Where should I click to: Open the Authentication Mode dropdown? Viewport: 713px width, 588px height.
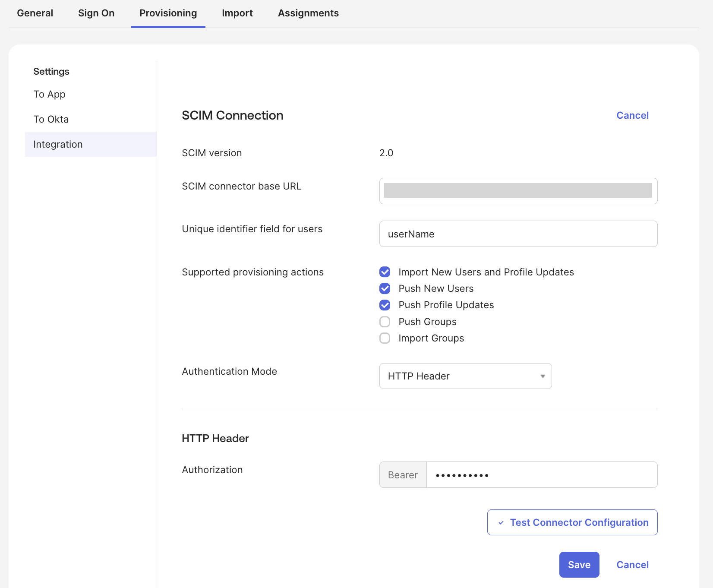[465, 376]
